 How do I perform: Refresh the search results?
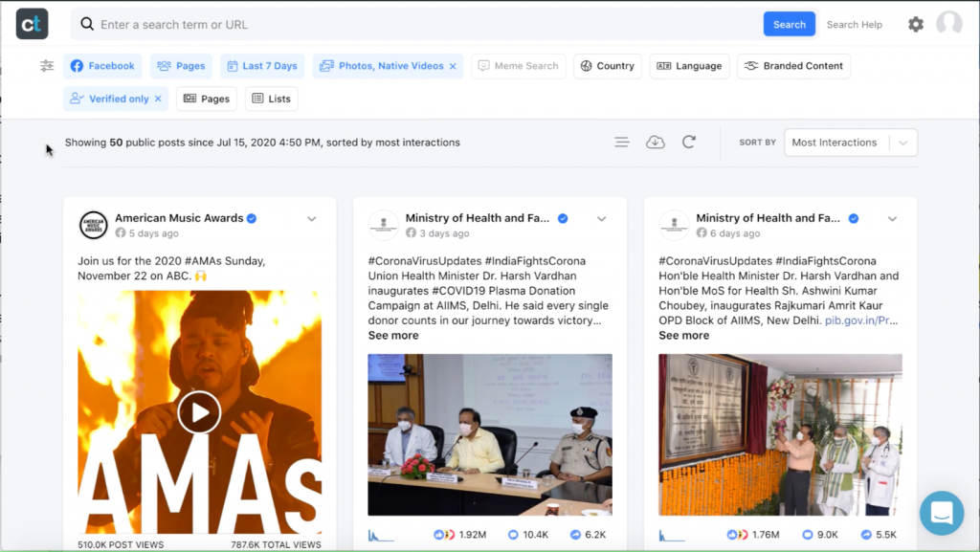[689, 143]
